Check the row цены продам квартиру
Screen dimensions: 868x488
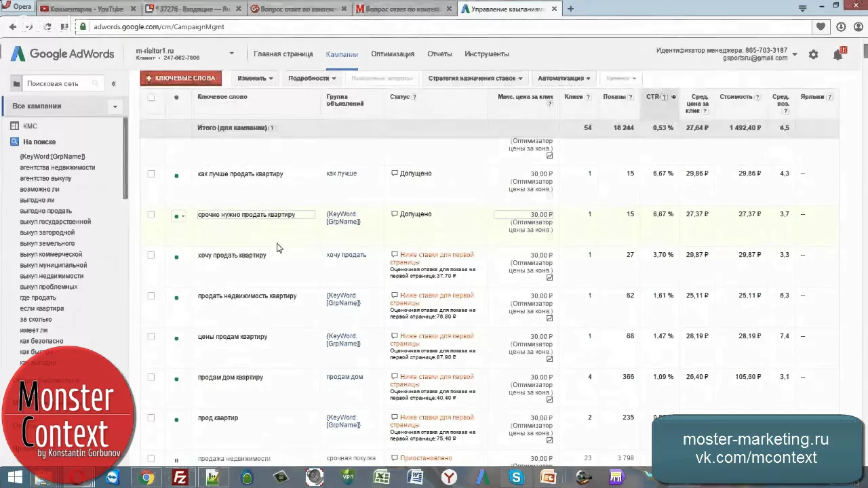151,336
